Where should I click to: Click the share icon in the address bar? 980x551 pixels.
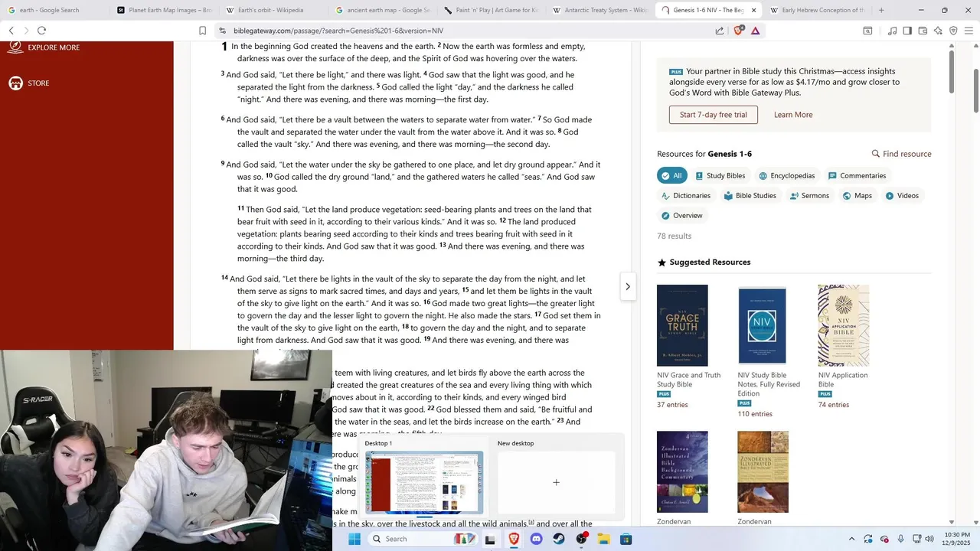(720, 31)
